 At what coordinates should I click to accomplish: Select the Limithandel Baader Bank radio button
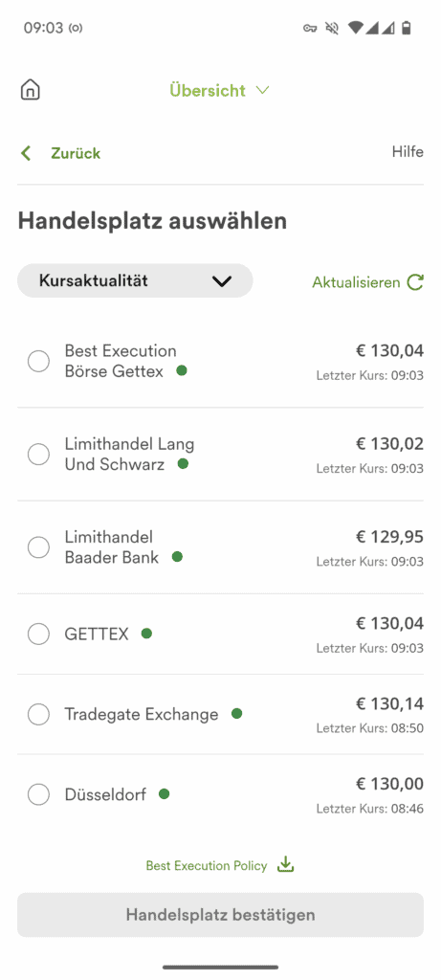click(x=38, y=546)
